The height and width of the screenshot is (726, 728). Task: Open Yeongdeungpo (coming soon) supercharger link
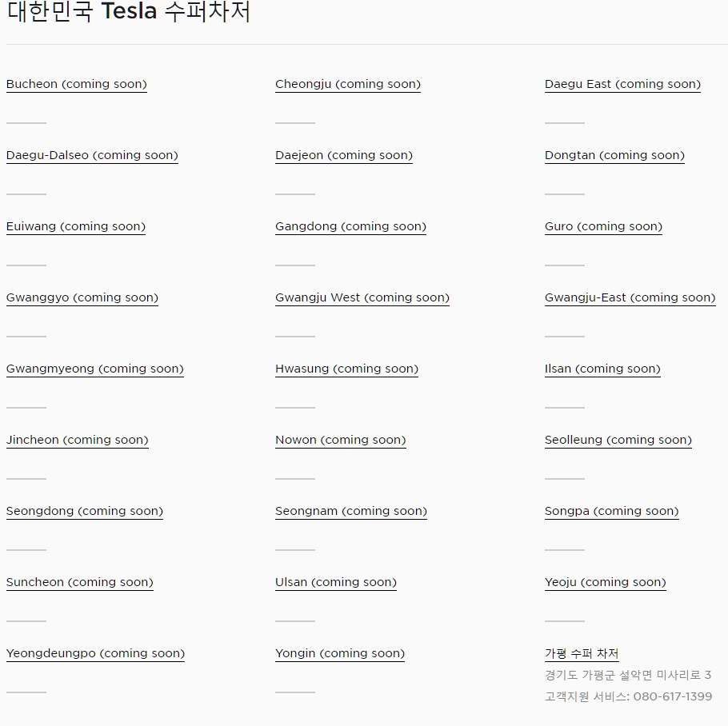click(95, 654)
